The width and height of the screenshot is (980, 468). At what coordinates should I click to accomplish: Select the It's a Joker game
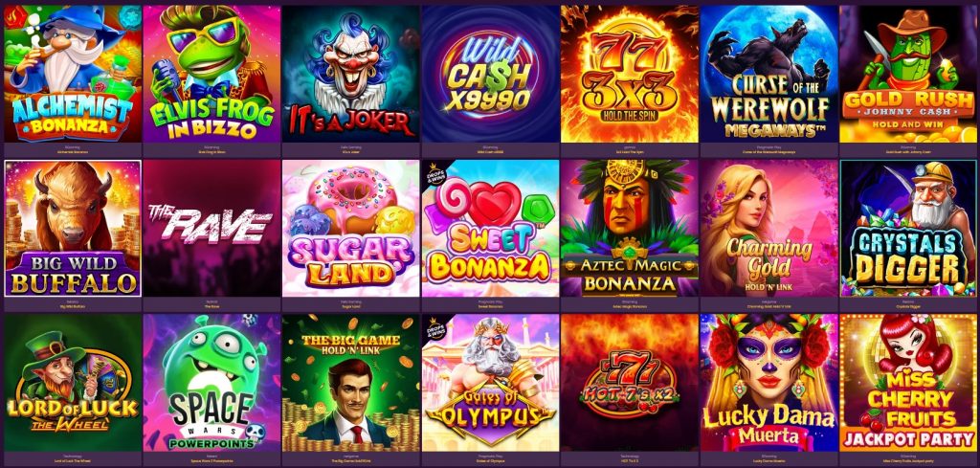click(x=351, y=74)
